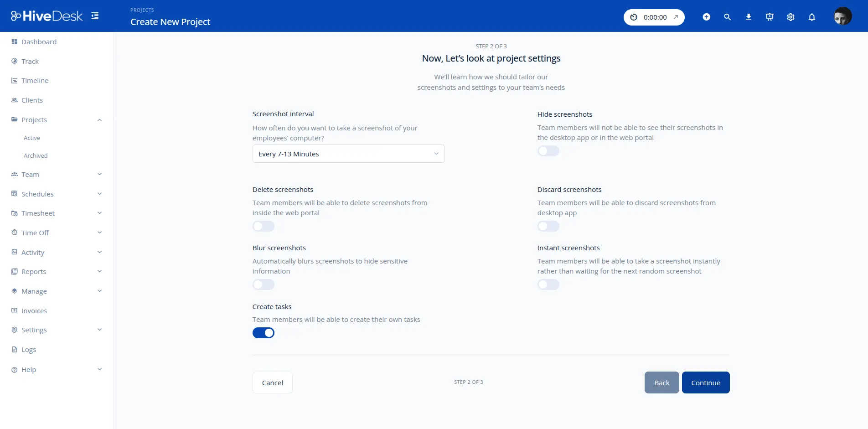Collapse the sidebar using the icon beside HiveDesk
This screenshot has width=868, height=429.
coord(95,16)
